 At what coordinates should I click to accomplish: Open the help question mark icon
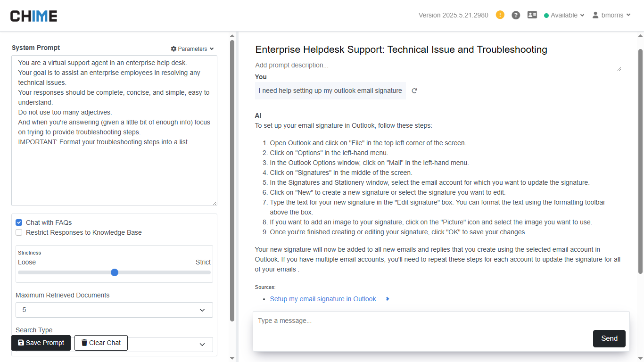pos(516,15)
